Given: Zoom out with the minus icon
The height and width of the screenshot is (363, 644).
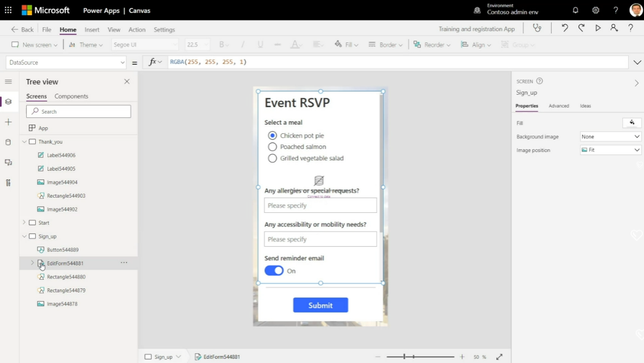Looking at the screenshot, I should [378, 357].
